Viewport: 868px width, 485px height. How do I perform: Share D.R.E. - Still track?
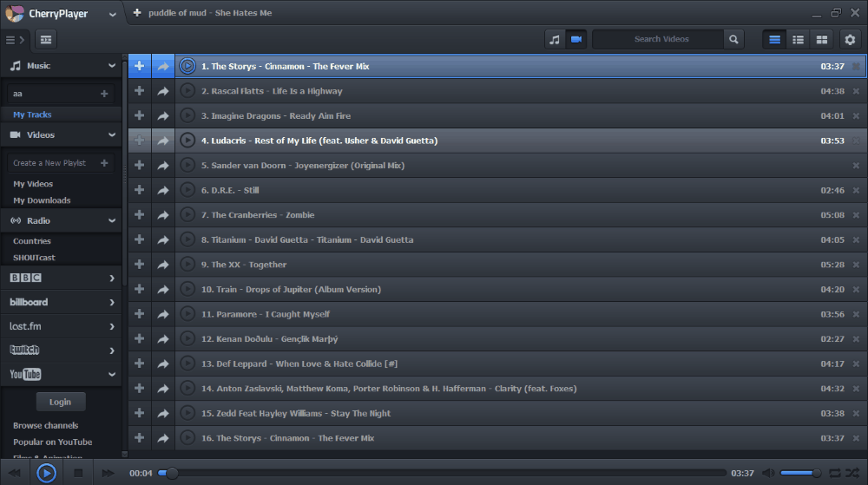163,190
